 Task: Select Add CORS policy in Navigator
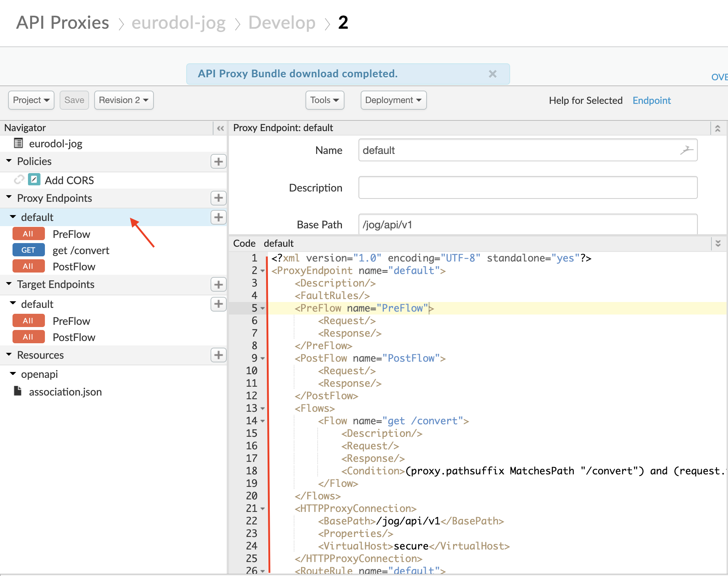[69, 180]
